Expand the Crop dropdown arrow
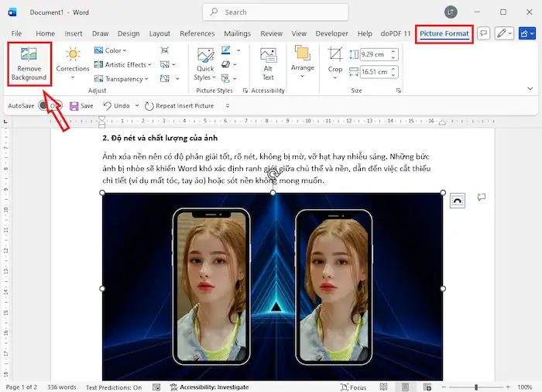 pos(335,77)
